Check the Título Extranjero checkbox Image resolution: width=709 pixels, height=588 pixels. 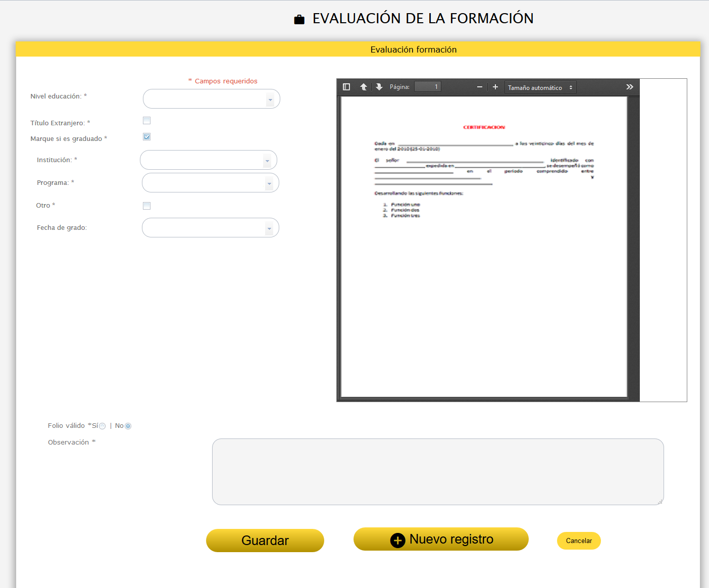point(147,121)
